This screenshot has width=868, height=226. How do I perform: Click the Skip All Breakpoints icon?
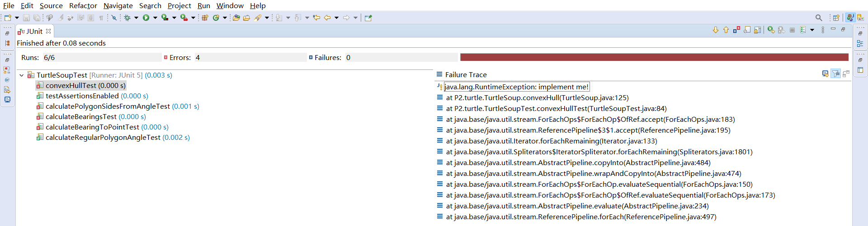coord(114,18)
